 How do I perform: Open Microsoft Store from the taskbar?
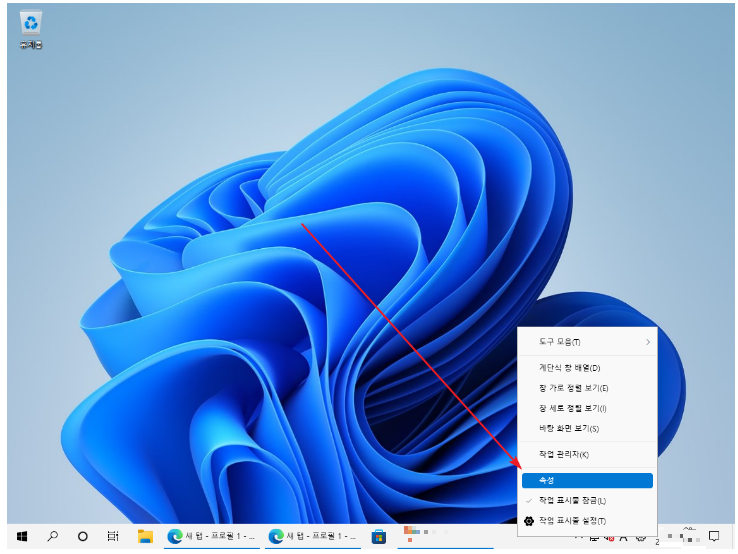pyautogui.click(x=379, y=536)
